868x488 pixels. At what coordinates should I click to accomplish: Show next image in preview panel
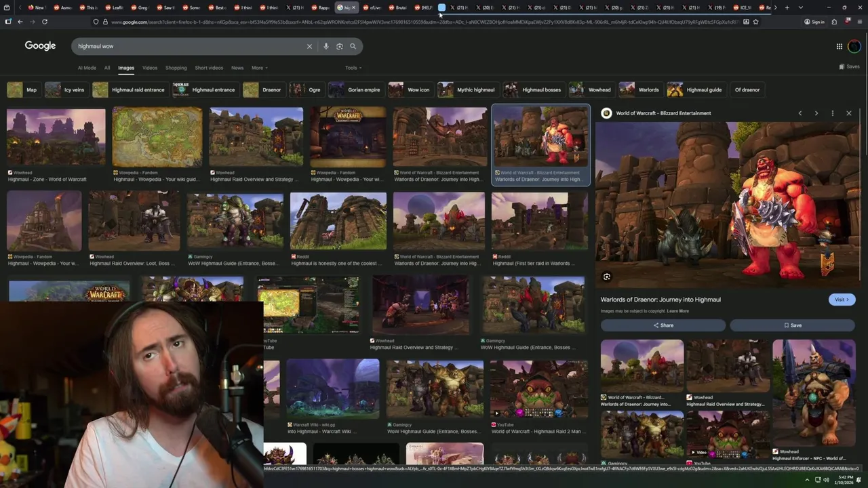[816, 113]
